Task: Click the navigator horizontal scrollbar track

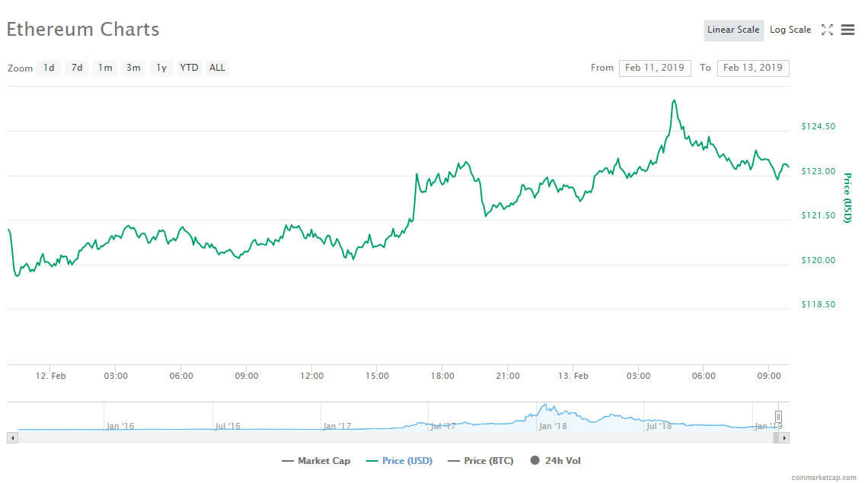Action: [395, 437]
